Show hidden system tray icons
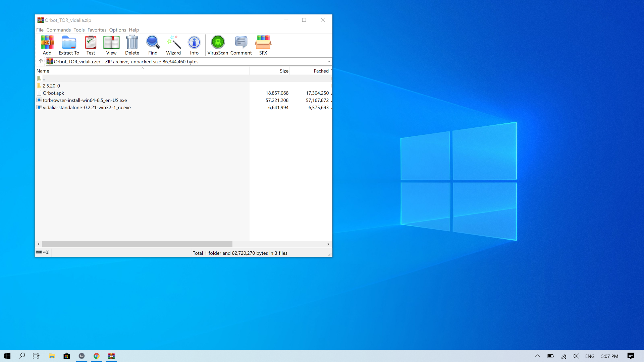The height and width of the screenshot is (362, 644). point(537,356)
